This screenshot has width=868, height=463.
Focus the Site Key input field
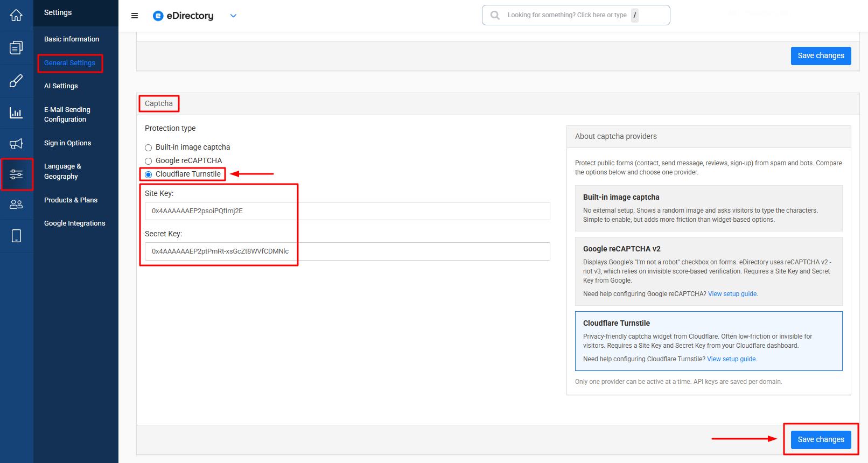click(x=347, y=211)
